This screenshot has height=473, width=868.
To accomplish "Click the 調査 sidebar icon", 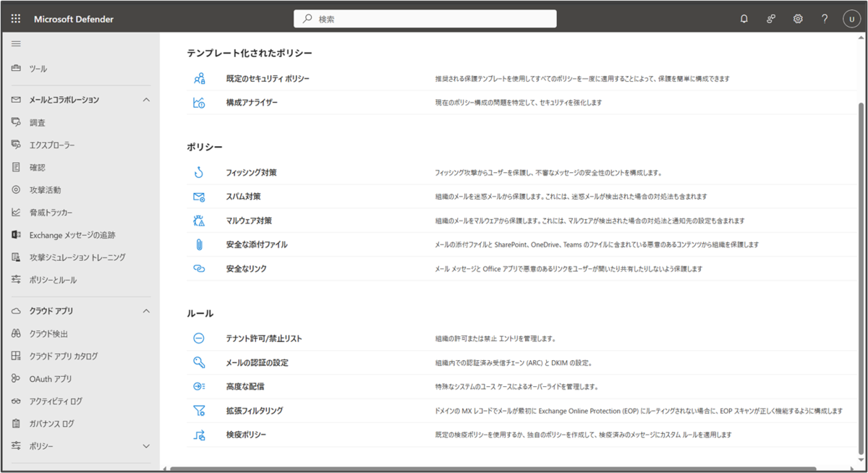I will tap(16, 123).
